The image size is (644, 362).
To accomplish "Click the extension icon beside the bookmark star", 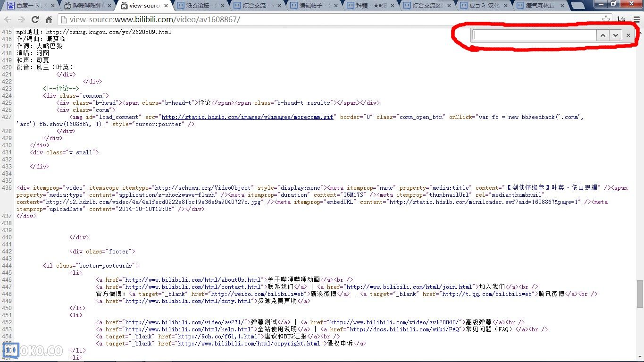I will click(621, 19).
